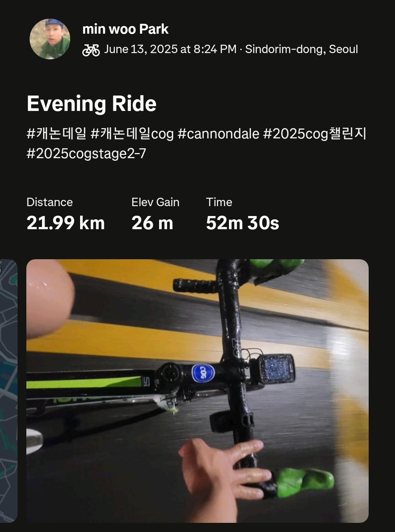Tap the Elev Gain stat label
This screenshot has height=532, width=395.
(155, 202)
